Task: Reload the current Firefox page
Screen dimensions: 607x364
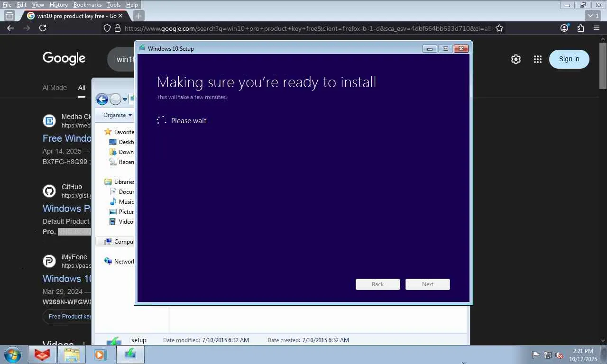Action: tap(43, 28)
